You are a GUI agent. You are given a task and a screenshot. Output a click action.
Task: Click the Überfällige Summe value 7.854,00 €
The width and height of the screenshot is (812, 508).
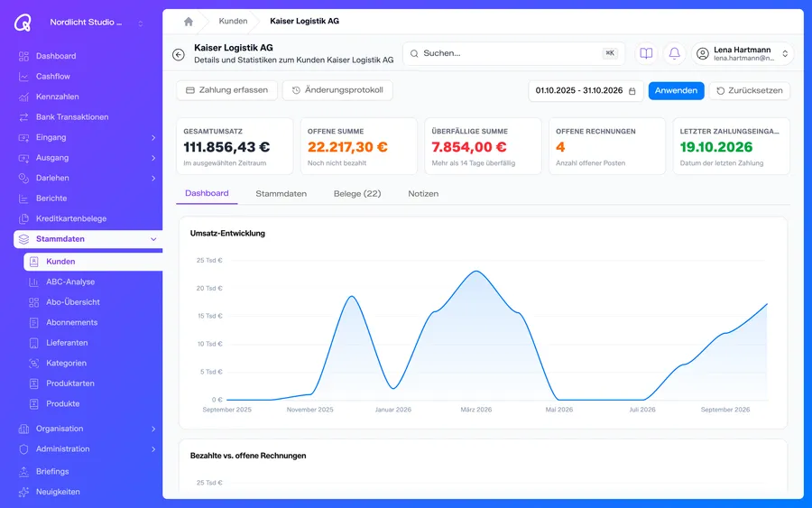tap(469, 147)
